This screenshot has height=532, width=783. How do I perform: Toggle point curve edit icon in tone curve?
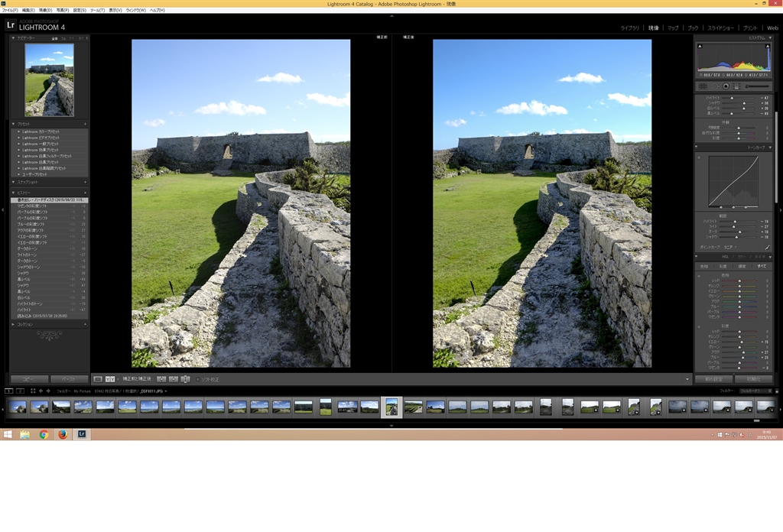point(767,247)
